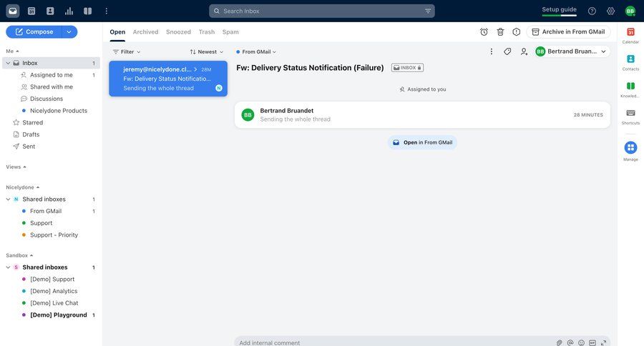The image size is (644, 346).
Task: Click the INBOX label badge
Action: (407, 68)
